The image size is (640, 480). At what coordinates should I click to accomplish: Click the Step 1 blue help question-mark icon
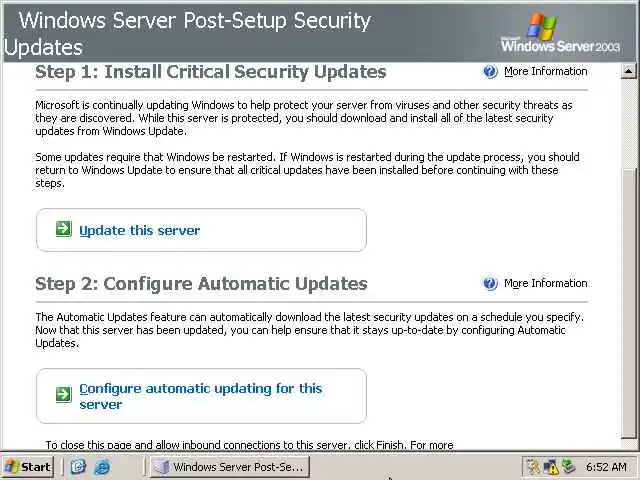point(490,71)
